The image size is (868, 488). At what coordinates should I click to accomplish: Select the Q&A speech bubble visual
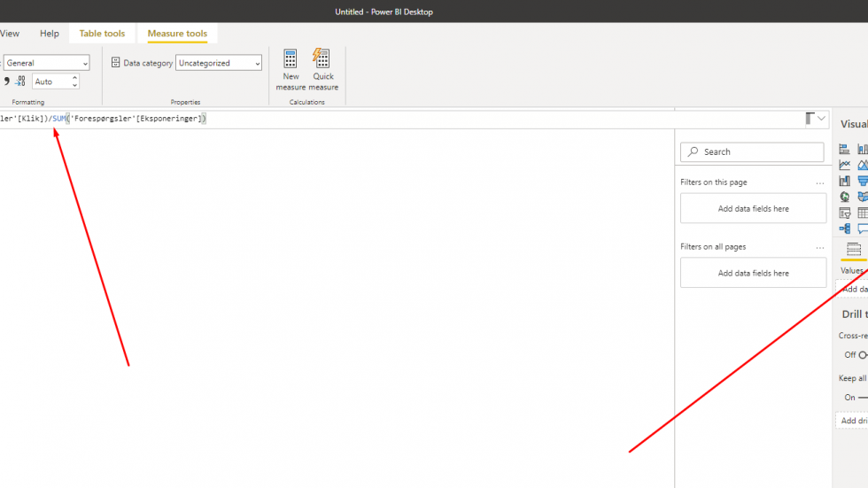863,229
